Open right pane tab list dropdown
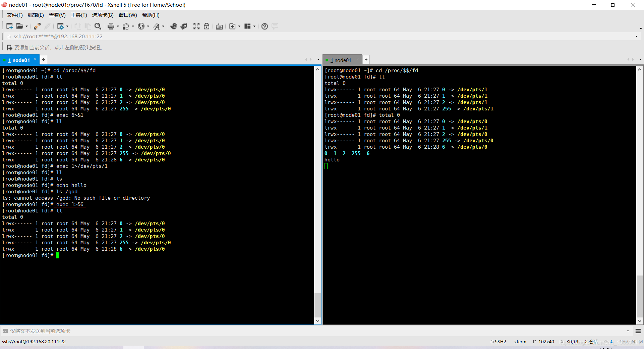This screenshot has height=349, width=644. 640,60
